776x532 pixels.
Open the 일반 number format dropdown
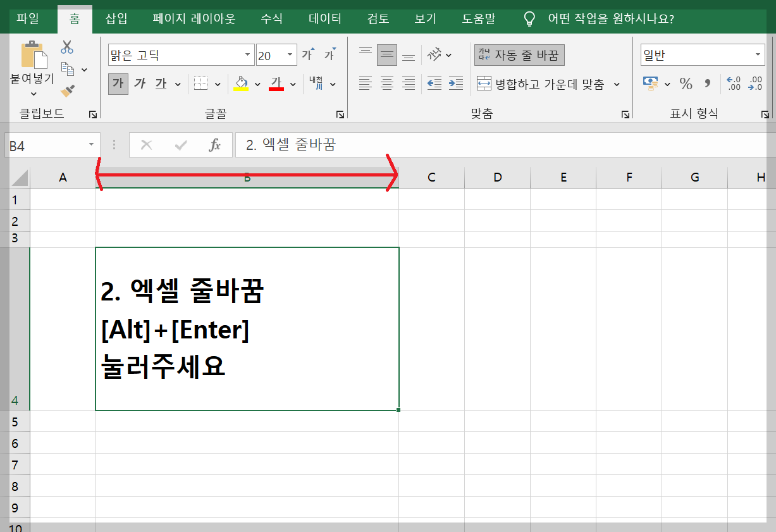pos(757,54)
